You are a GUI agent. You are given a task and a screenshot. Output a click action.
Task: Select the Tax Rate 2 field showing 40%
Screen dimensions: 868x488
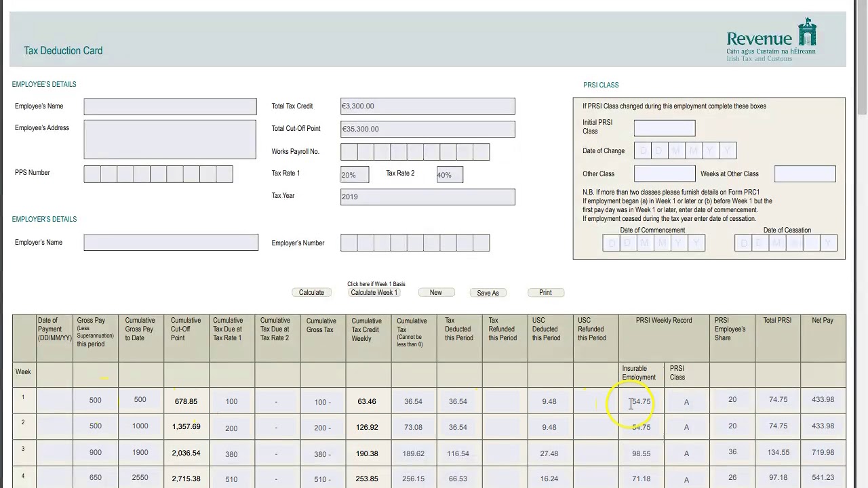click(450, 174)
